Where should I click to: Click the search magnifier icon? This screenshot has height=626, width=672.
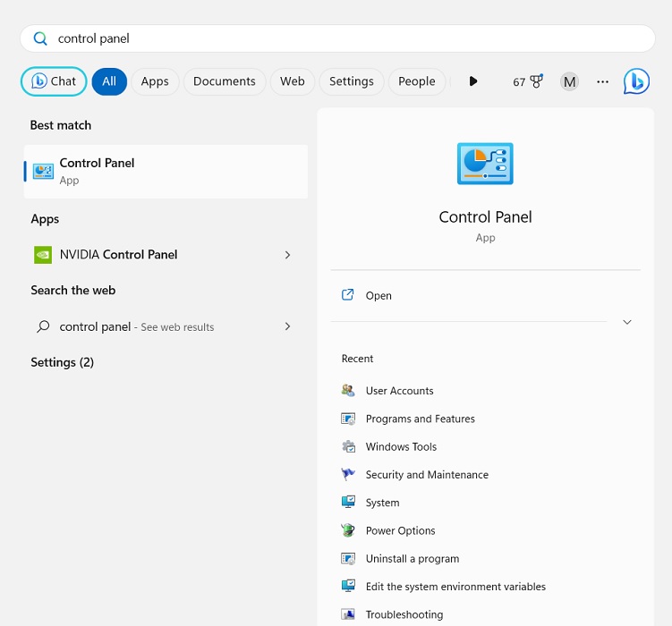pos(40,38)
